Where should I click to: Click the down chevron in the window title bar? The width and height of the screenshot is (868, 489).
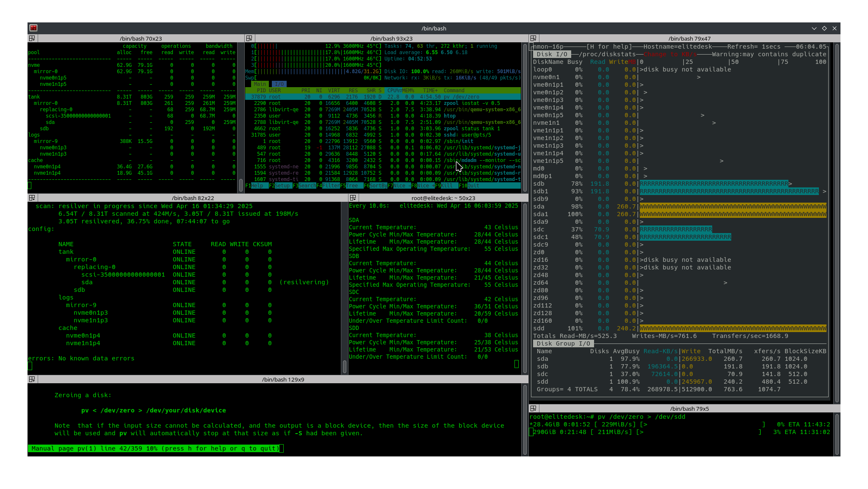pyautogui.click(x=814, y=28)
